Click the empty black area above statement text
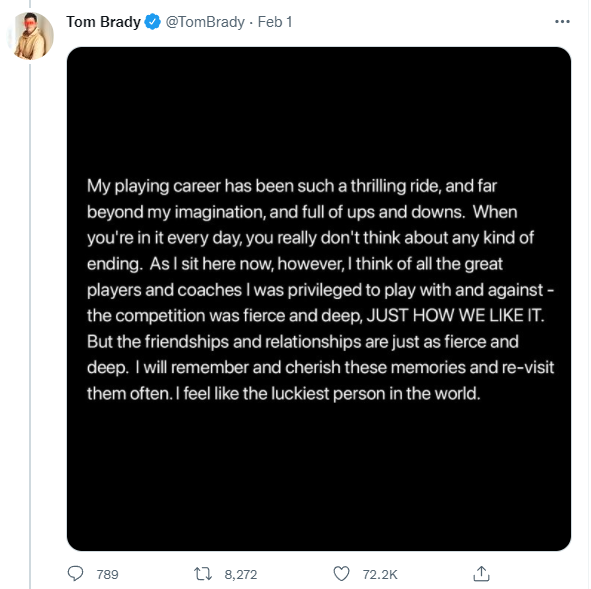This screenshot has width=591, height=589. (x=319, y=111)
